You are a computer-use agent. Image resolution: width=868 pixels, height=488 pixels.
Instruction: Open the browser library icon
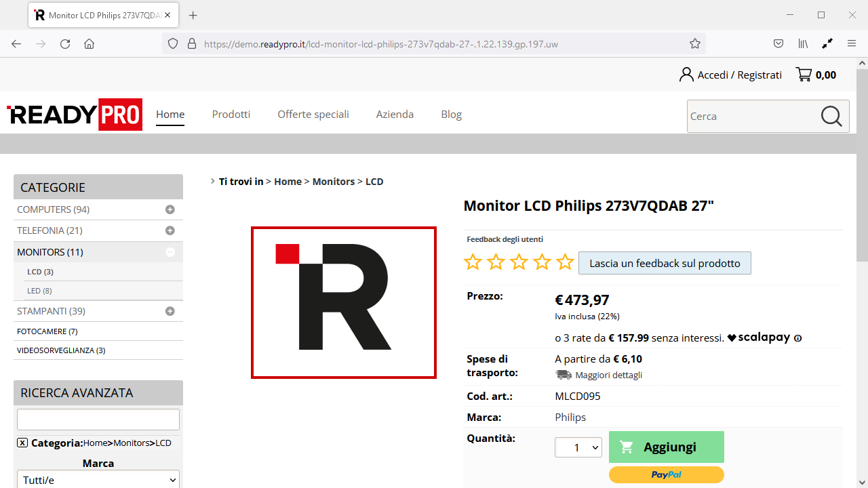[803, 44]
